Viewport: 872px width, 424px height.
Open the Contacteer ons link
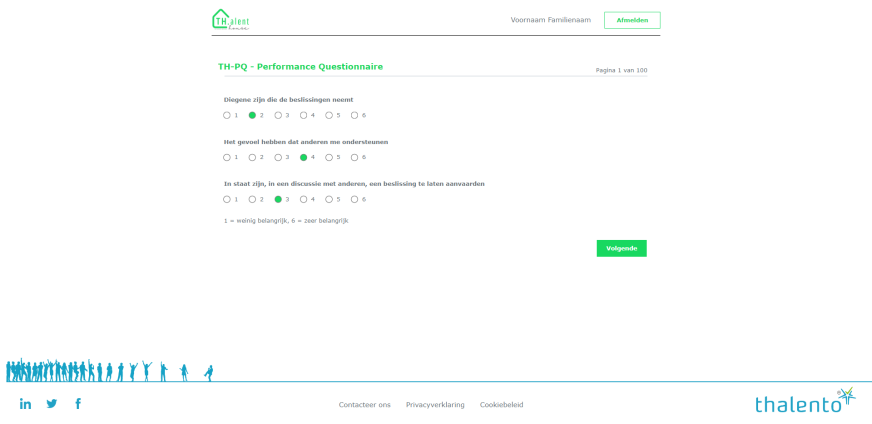(364, 405)
